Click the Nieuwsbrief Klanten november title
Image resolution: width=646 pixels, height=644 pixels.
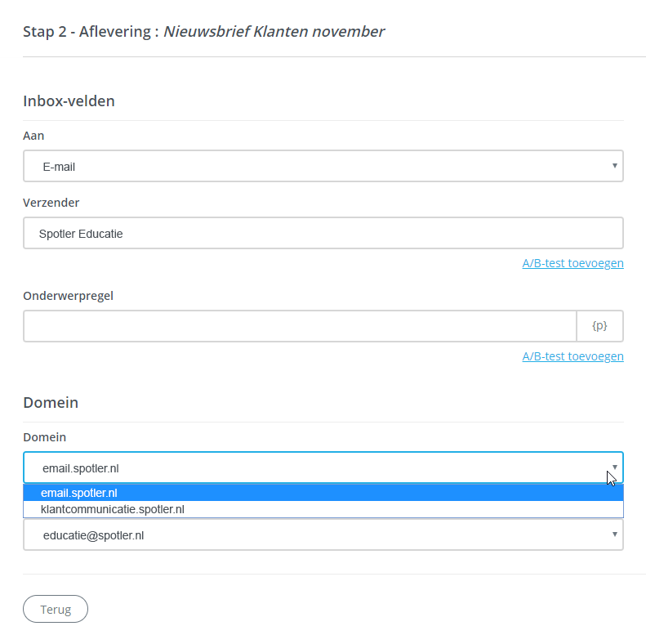tap(274, 32)
